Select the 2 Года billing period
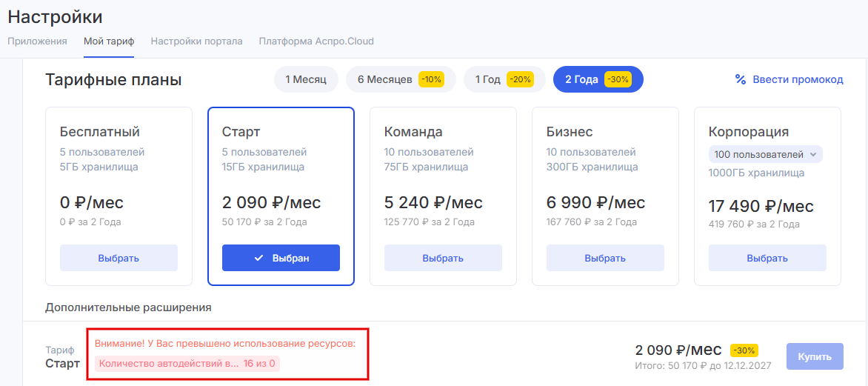Image resolution: width=868 pixels, height=386 pixels. click(x=598, y=79)
